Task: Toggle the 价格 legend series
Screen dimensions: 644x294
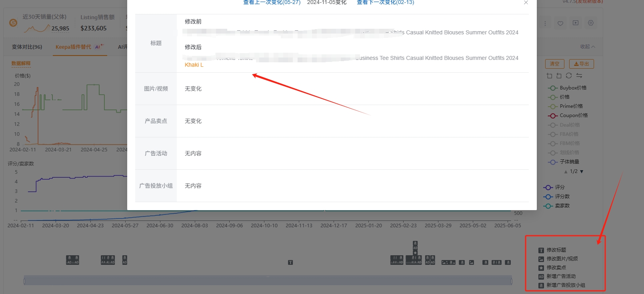Action: 558,97
